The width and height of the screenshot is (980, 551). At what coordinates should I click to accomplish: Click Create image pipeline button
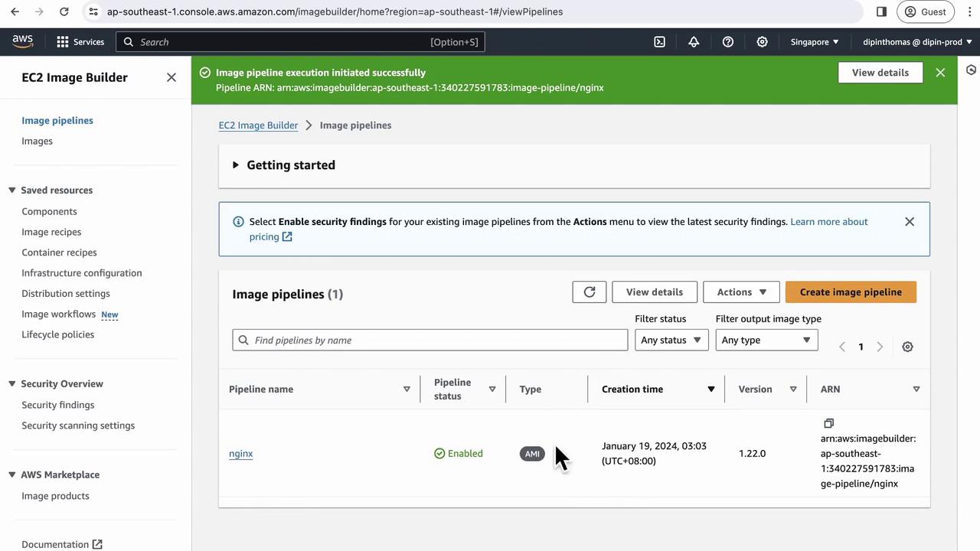point(851,292)
